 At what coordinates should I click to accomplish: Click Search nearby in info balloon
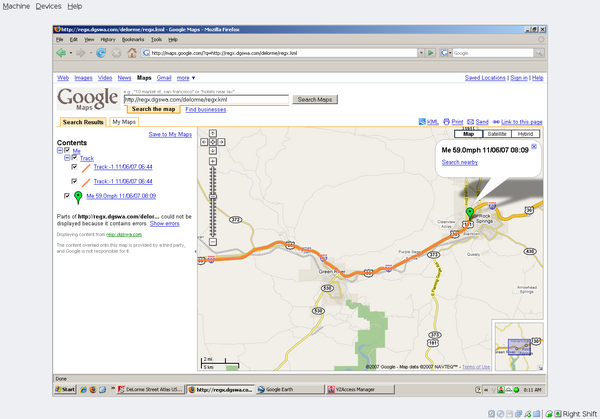point(460,162)
